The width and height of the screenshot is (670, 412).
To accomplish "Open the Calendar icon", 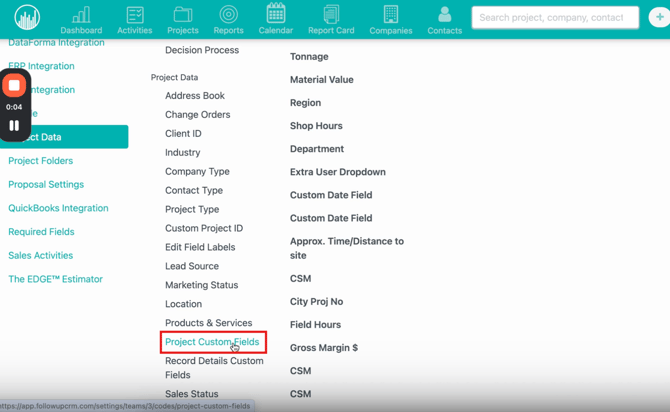I will tap(276, 14).
